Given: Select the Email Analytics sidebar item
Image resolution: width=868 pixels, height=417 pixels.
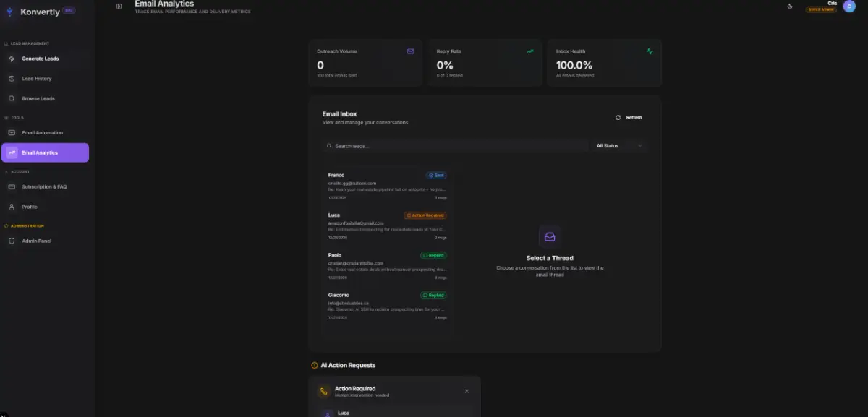Looking at the screenshot, I should pyautogui.click(x=46, y=152).
